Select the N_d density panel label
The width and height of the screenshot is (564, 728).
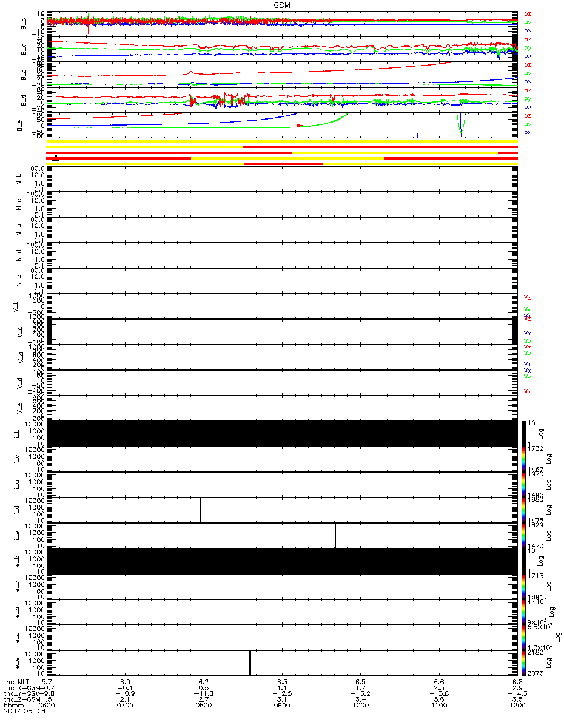19,255
